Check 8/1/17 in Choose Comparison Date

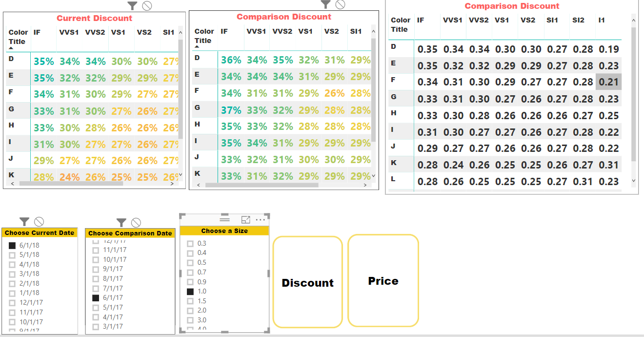pyautogui.click(x=96, y=278)
